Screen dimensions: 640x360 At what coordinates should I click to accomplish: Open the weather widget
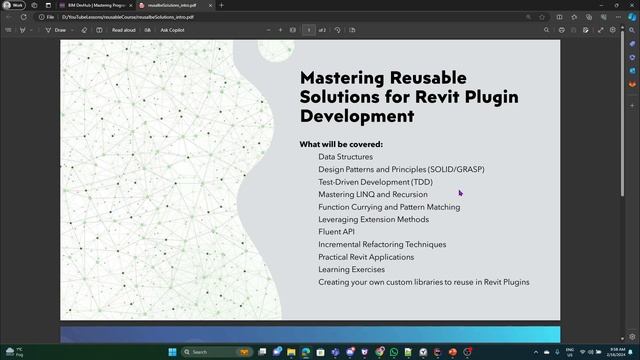tap(14, 352)
